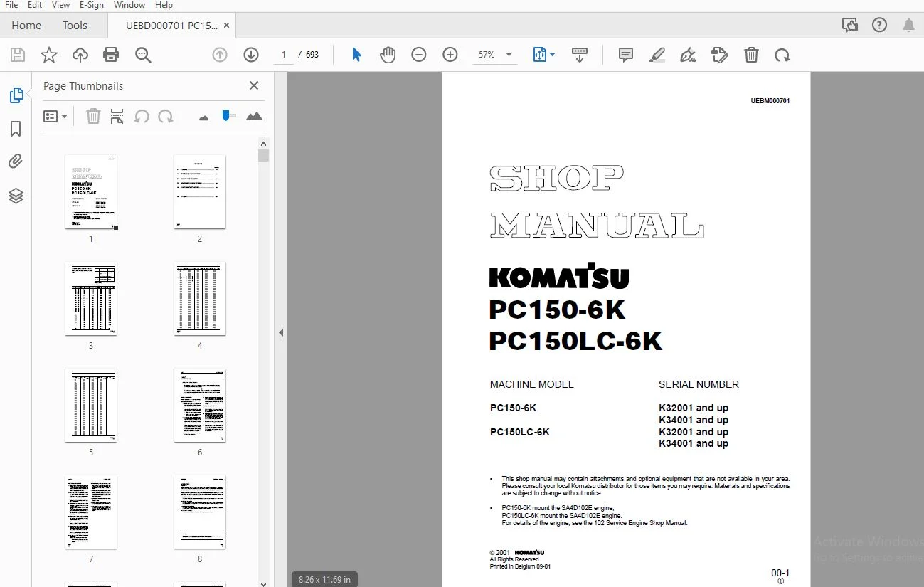The image size is (924, 587).
Task: Open thumbnail options dropdown menu
Action: pos(55,116)
